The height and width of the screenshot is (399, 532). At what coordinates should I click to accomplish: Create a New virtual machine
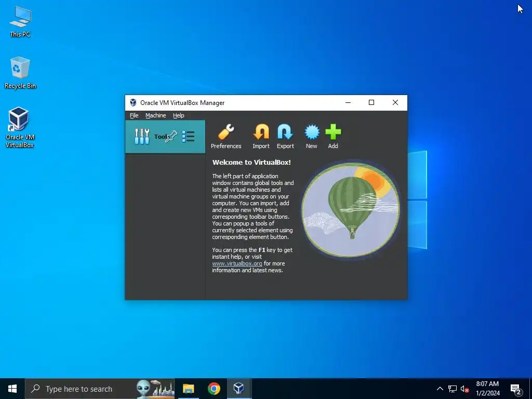[312, 137]
